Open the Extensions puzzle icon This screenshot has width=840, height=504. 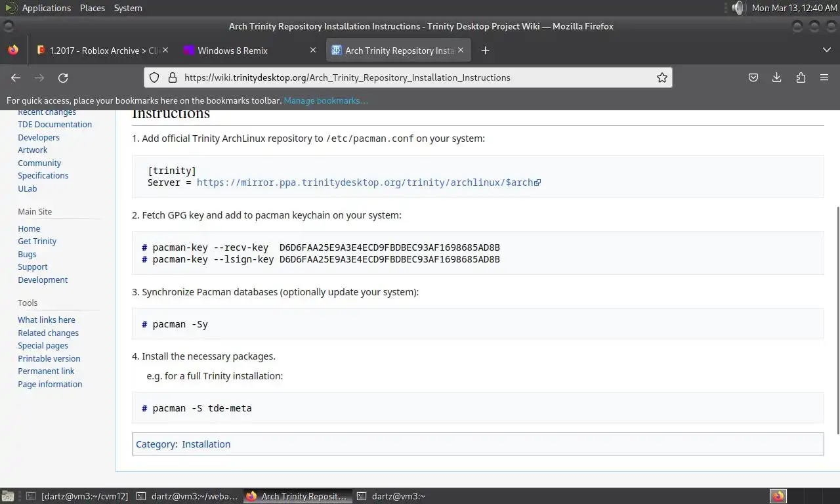[801, 77]
